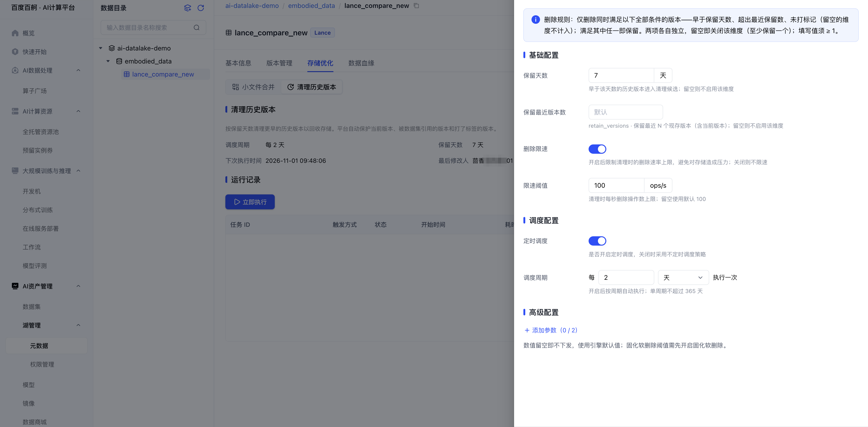868x427 pixels.
Task: Toggle the 定时调度 switch off
Action: coord(597,240)
